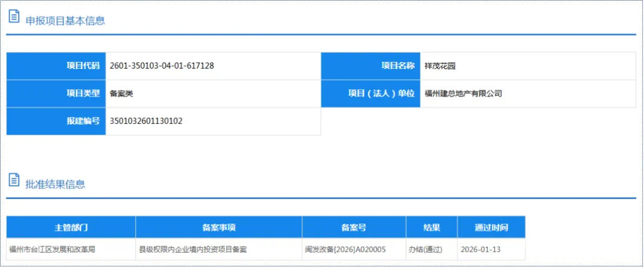This screenshot has height=267, width=644.
Task: Select project name 祥茂花园
Action: (x=440, y=66)
